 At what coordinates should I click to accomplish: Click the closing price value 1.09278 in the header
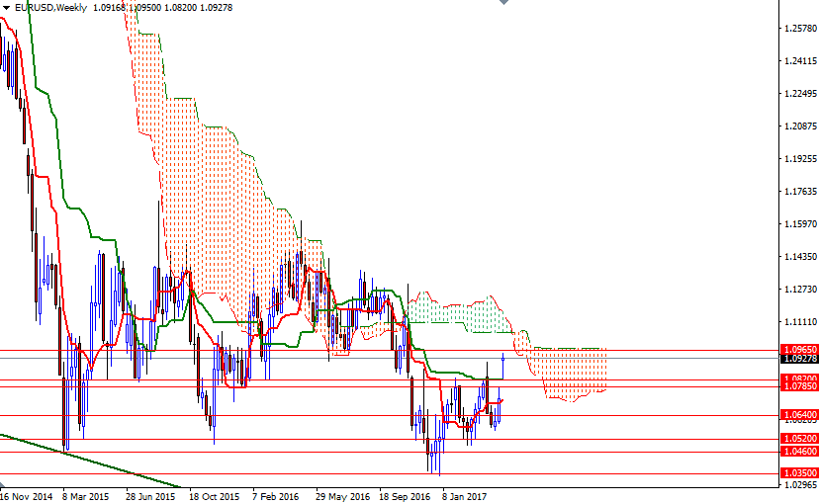(217, 8)
